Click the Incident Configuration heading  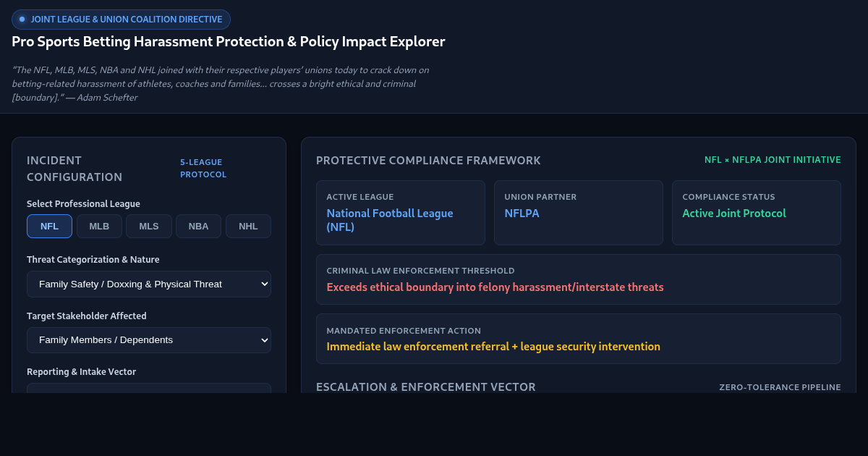tap(75, 169)
